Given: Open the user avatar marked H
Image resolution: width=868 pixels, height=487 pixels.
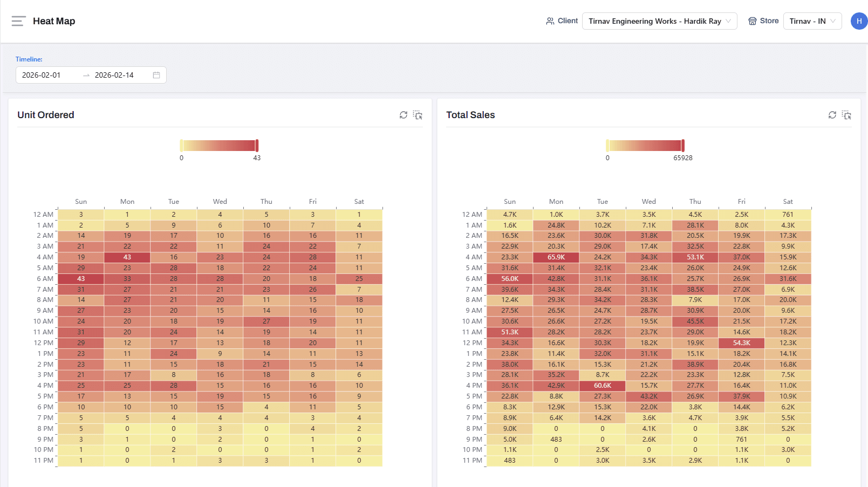Looking at the screenshot, I should click(859, 20).
